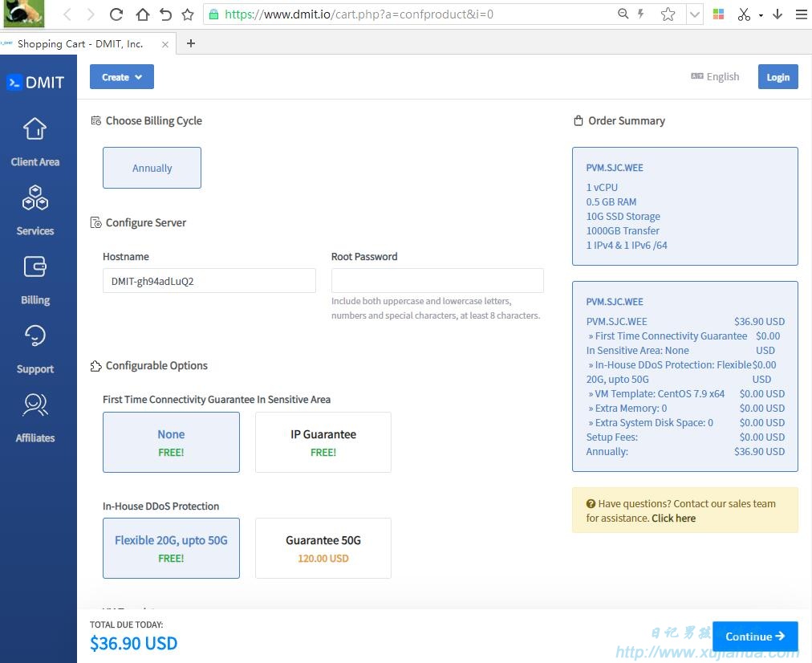
Task: Click the undo/restore tab arrow icon
Action: pyautogui.click(x=166, y=14)
